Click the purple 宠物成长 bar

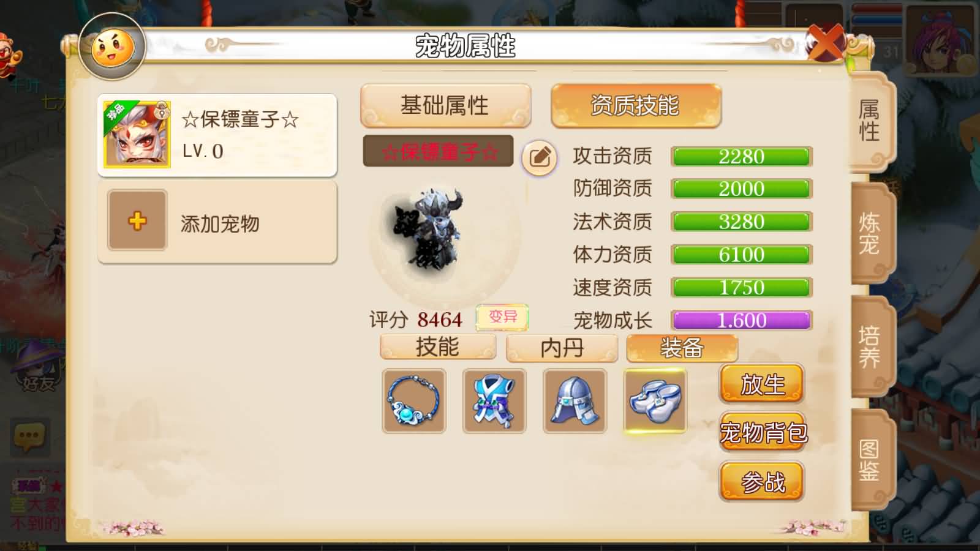pos(742,320)
